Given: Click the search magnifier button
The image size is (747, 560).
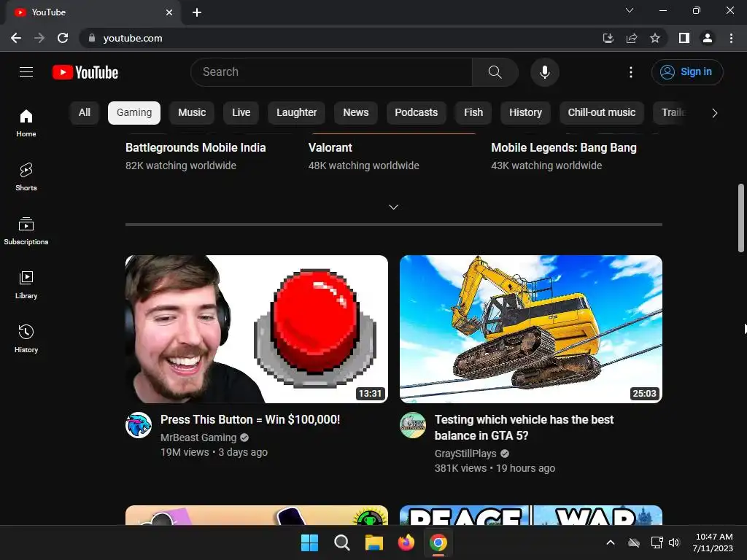Looking at the screenshot, I should click(x=495, y=72).
